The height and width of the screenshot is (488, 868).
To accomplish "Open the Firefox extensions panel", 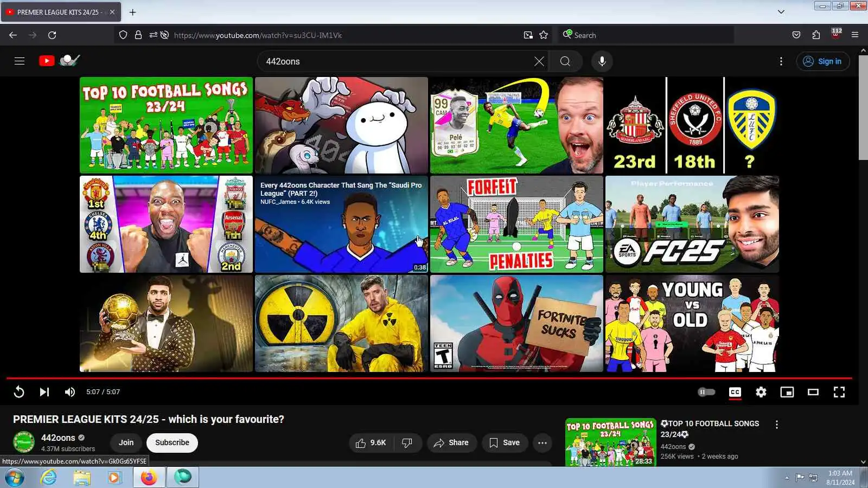I will (x=816, y=35).
